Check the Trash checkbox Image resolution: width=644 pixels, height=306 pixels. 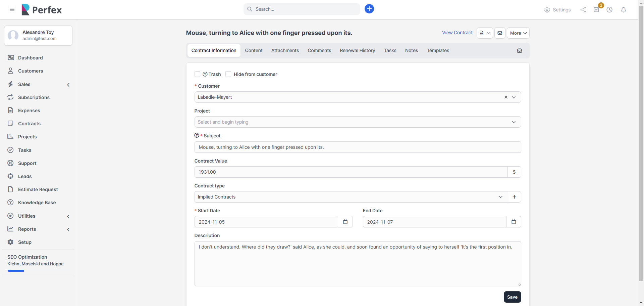(198, 74)
